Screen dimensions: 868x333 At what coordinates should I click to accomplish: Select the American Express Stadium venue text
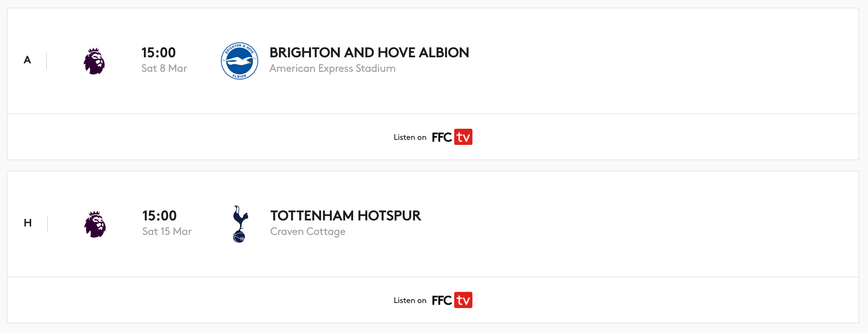pos(333,68)
